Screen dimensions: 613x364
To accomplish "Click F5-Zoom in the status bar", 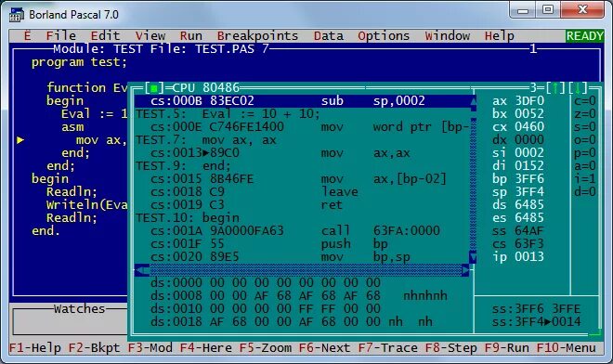I will [266, 348].
